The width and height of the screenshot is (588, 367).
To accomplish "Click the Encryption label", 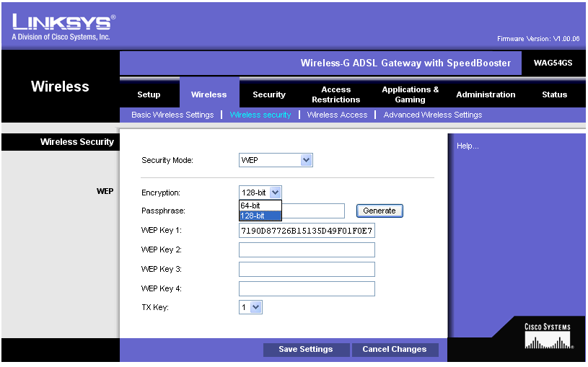I will (x=161, y=193).
